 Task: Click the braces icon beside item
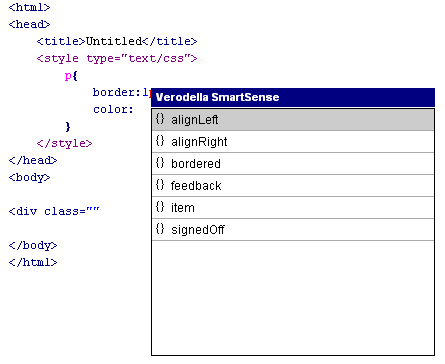[160, 207]
